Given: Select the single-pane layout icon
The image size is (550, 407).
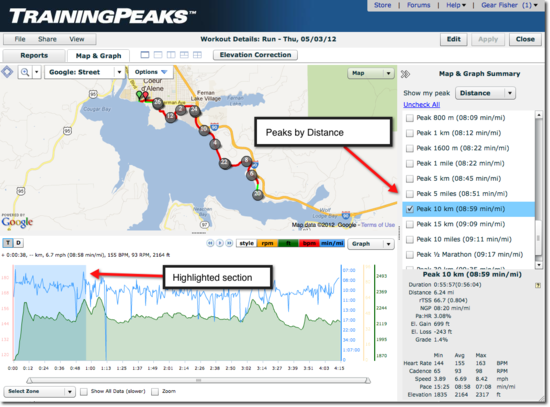Looking at the screenshot, I should click(145, 55).
